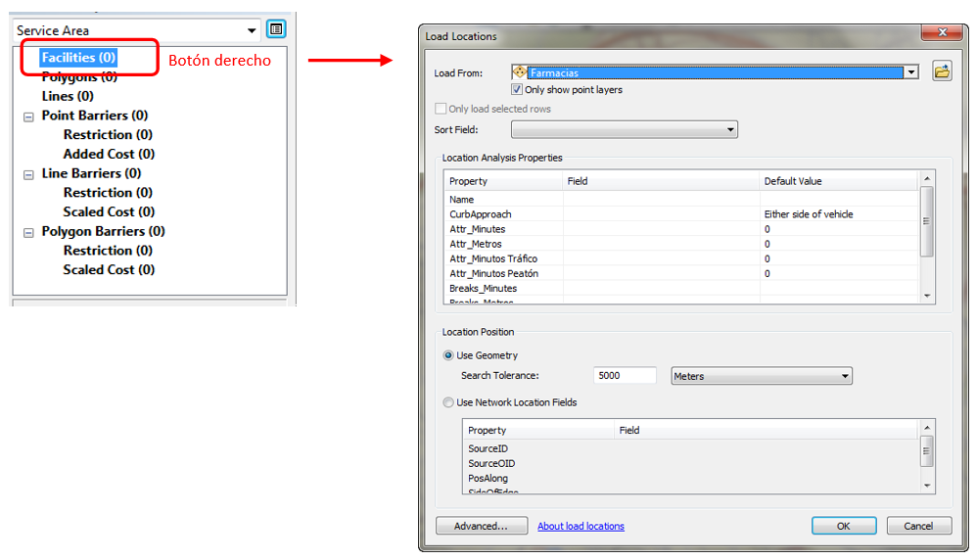Open the Load From dropdown list
The width and height of the screenshot is (976, 560).
point(911,72)
